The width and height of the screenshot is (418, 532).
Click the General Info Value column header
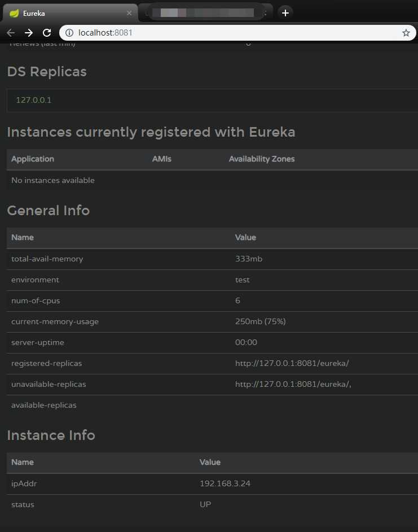245,237
